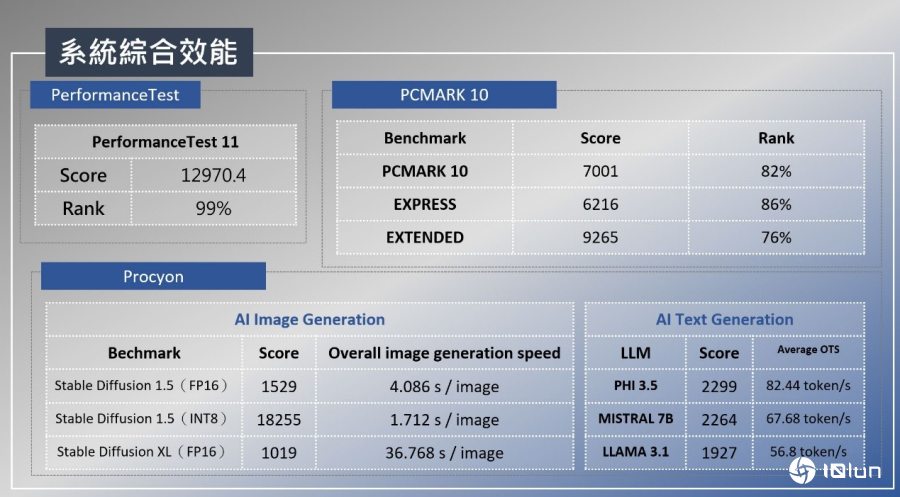Click the PerformanceTest 11 table header
This screenshot has width=900, height=497.
coord(165,142)
